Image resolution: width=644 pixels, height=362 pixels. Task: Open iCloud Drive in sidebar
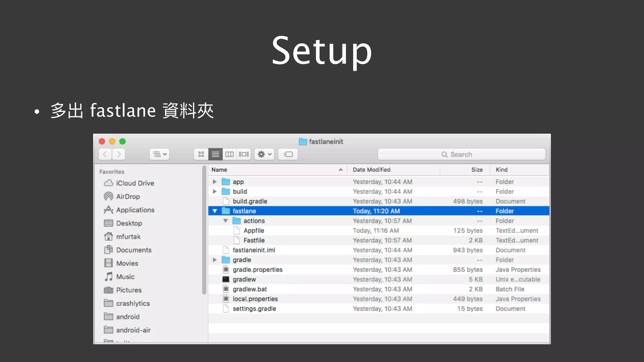point(129,183)
